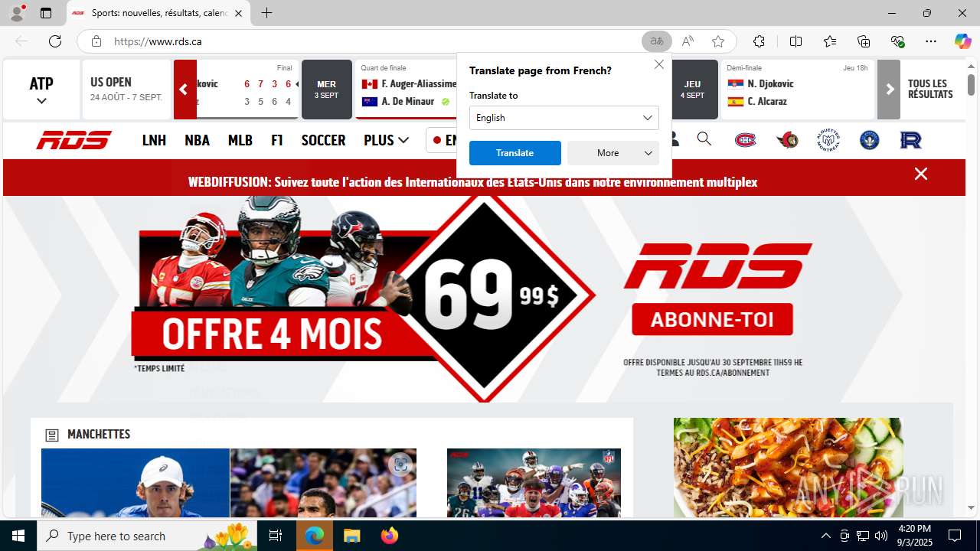Show previous match scores arrow
The height and width of the screenshot is (551, 980).
pos(184,90)
